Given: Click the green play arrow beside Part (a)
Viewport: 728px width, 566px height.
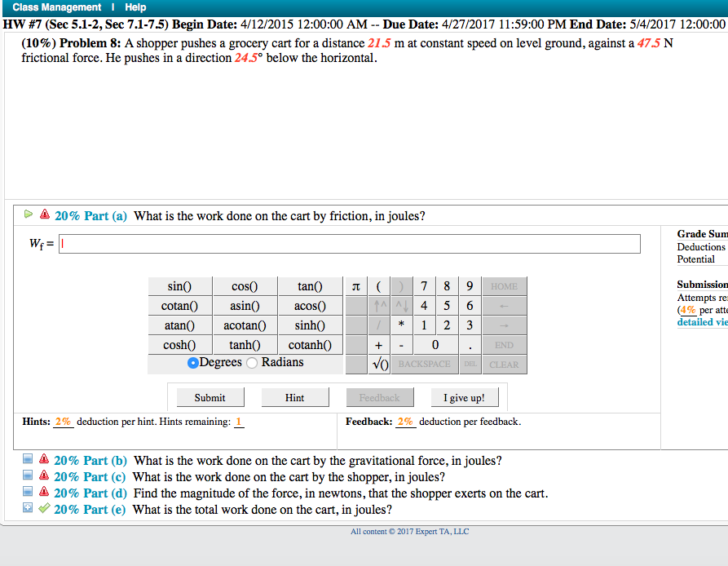Looking at the screenshot, I should click(28, 215).
